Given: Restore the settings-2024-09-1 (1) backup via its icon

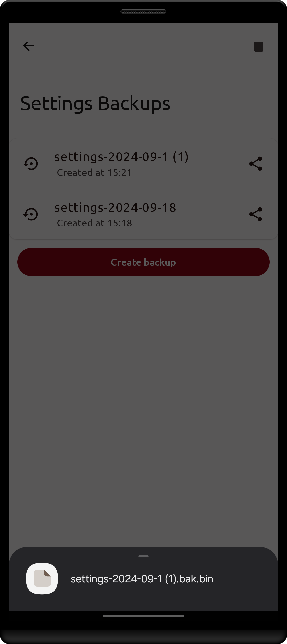Looking at the screenshot, I should (31, 164).
